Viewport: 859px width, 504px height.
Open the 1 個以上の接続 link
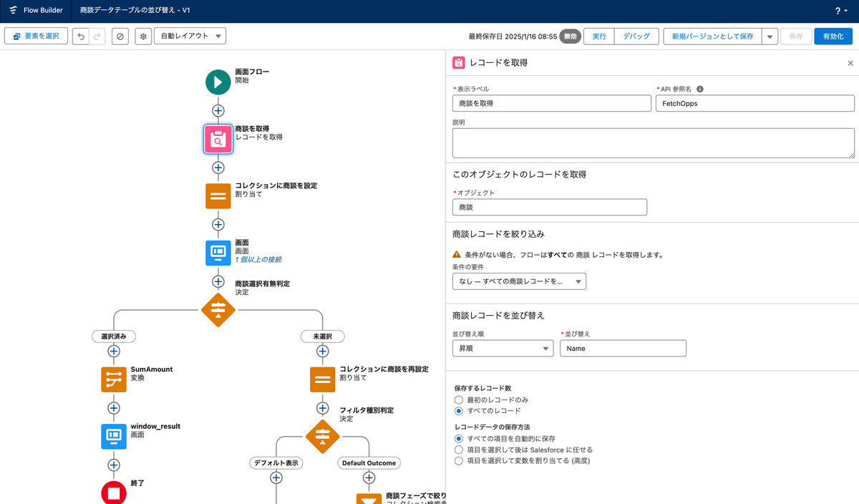coord(258,259)
